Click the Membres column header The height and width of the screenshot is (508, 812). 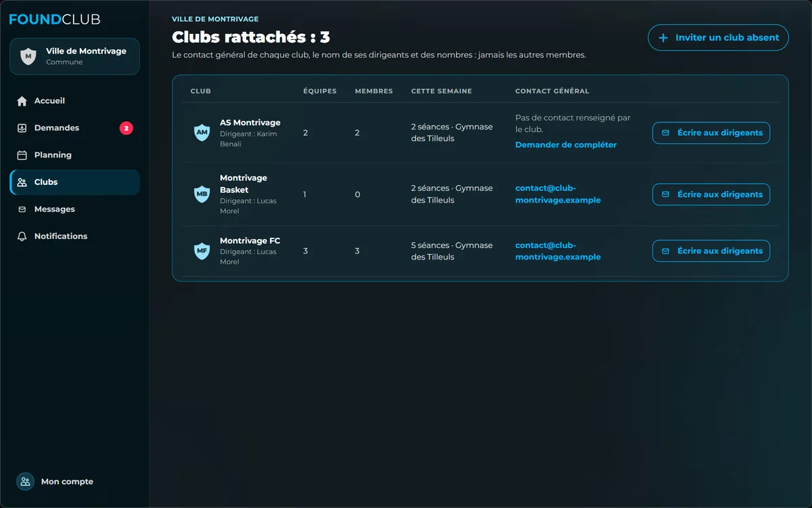click(374, 91)
